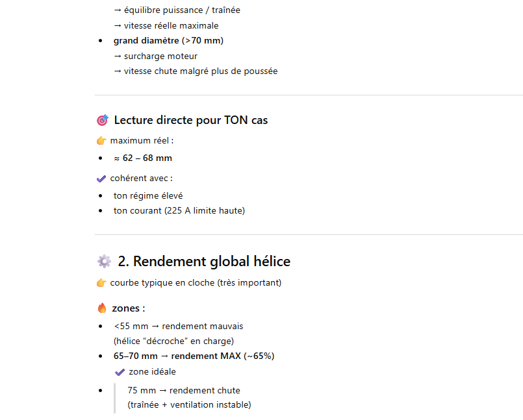Click the target emoji beside Lecture directe

click(102, 120)
